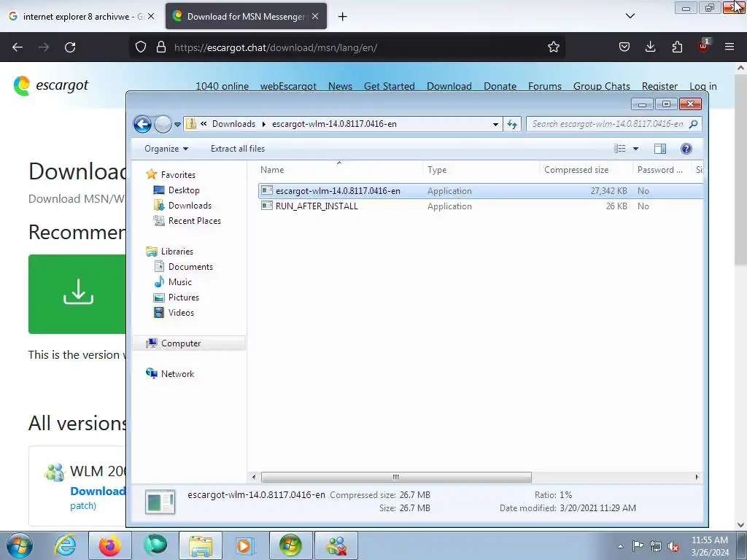
Task: Open Favorites in navigation pane
Action: [x=178, y=175]
